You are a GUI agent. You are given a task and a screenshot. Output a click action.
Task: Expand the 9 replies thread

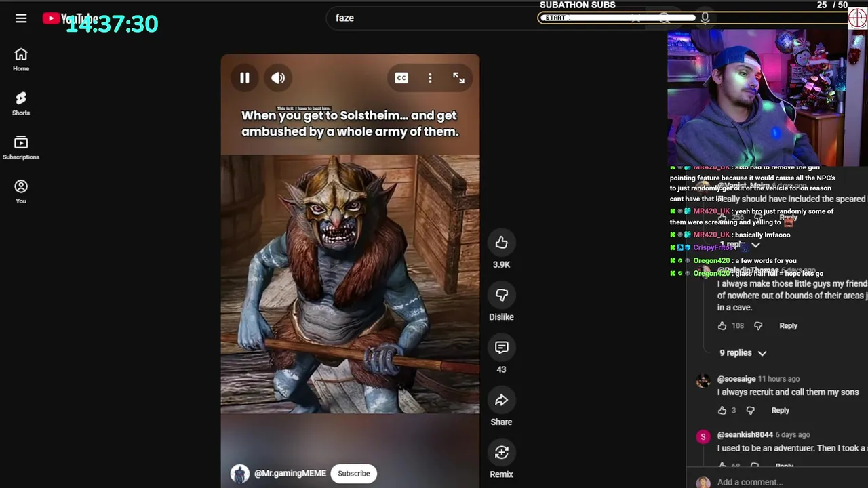743,353
